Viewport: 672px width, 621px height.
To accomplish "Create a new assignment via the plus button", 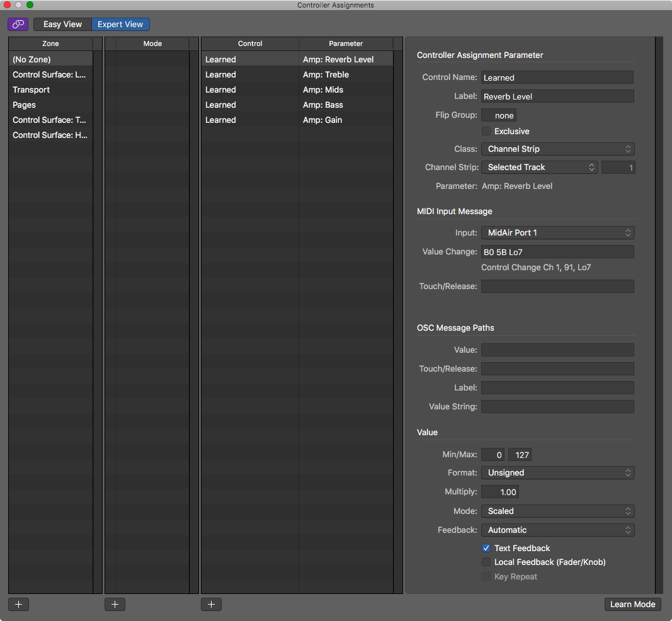I will pyautogui.click(x=211, y=604).
